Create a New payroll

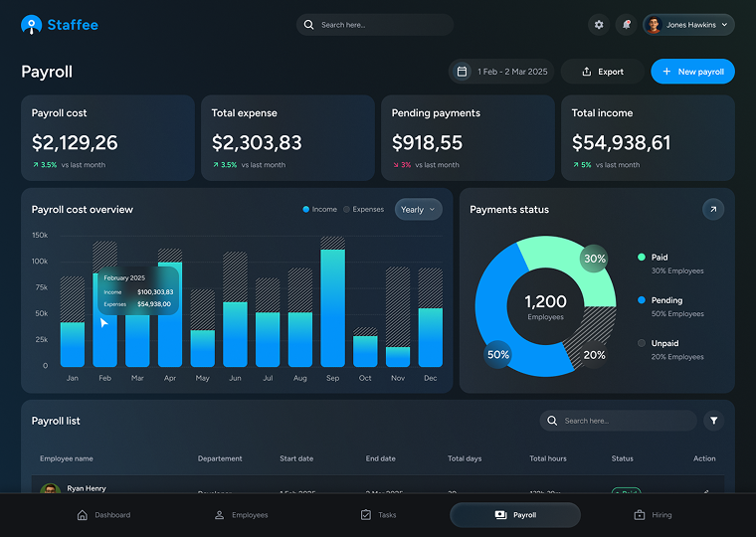click(x=693, y=72)
